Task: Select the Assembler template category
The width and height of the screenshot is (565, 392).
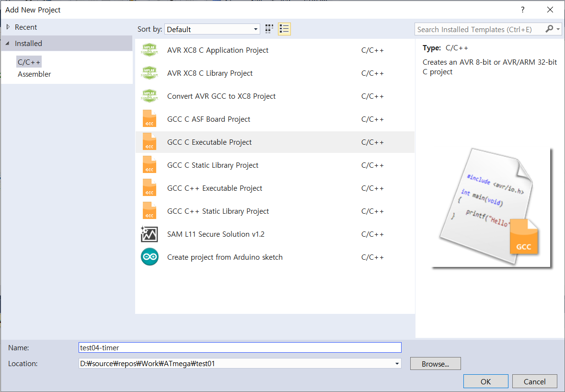Action: click(34, 74)
